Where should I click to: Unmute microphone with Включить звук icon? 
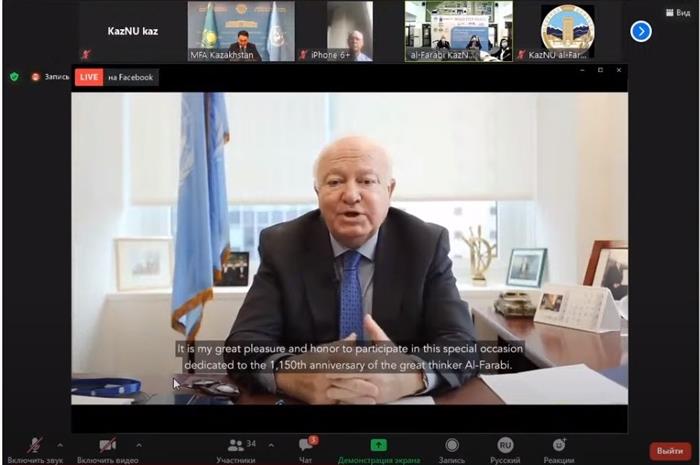tap(34, 446)
